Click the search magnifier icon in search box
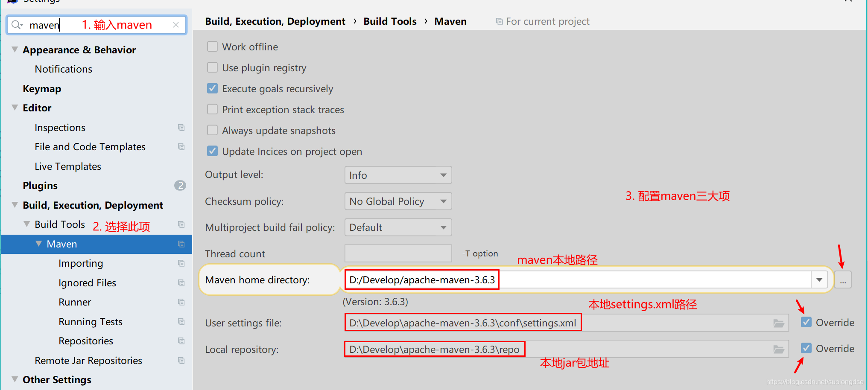The height and width of the screenshot is (390, 868). coord(17,25)
